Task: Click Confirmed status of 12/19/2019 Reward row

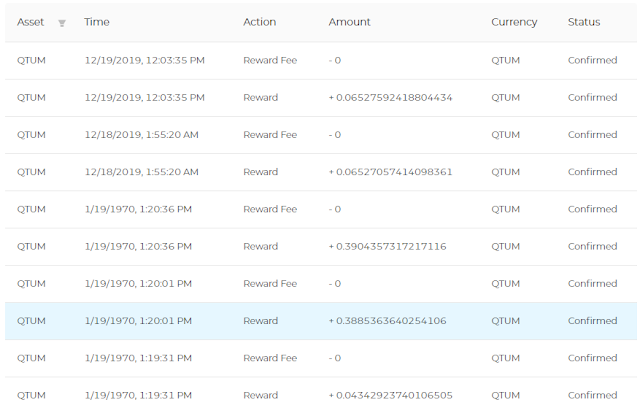Action: click(592, 98)
